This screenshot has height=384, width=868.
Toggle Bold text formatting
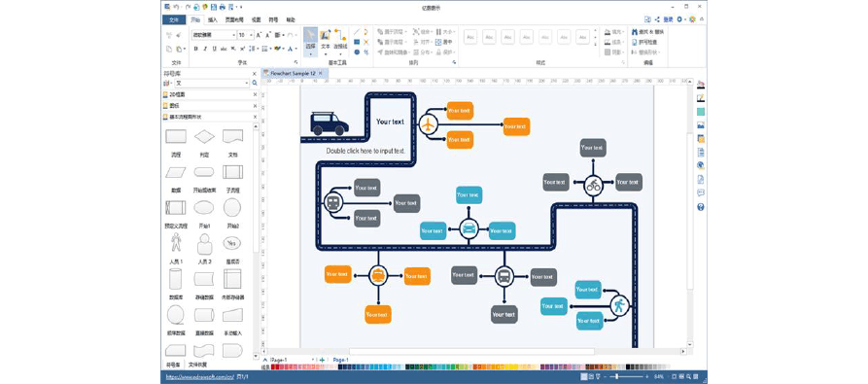point(195,49)
